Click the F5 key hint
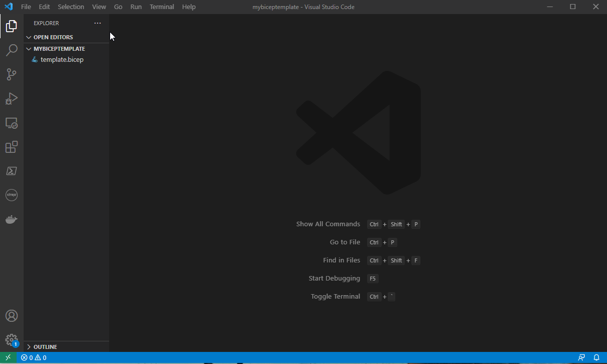 click(373, 279)
